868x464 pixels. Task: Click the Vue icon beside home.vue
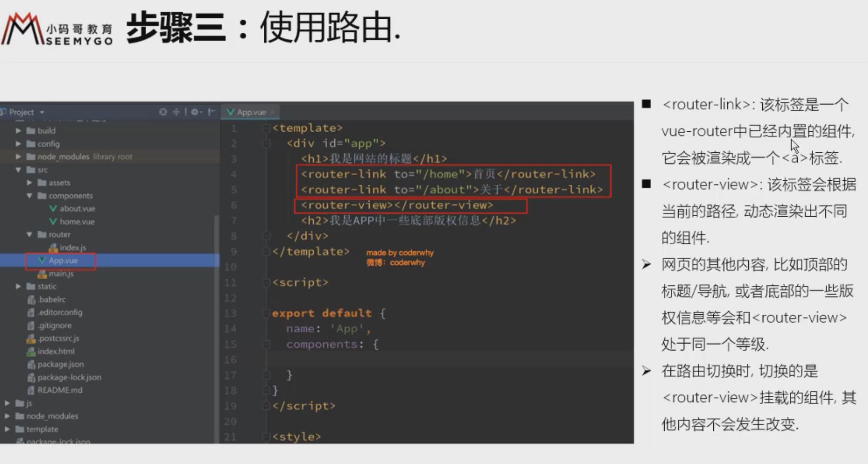point(53,222)
